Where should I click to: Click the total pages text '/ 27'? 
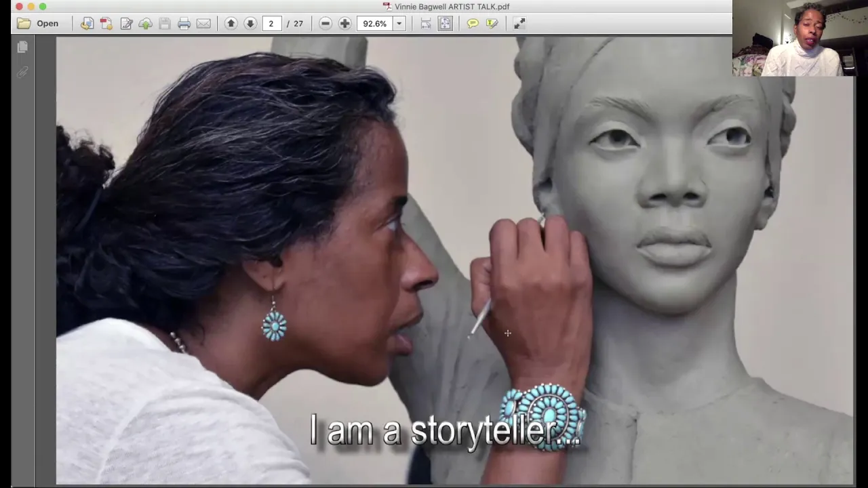(295, 24)
